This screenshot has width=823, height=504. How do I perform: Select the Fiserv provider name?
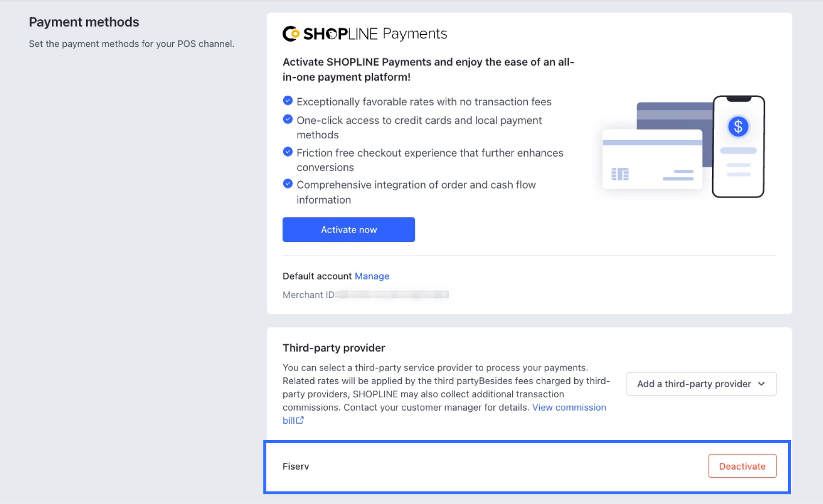pos(296,466)
